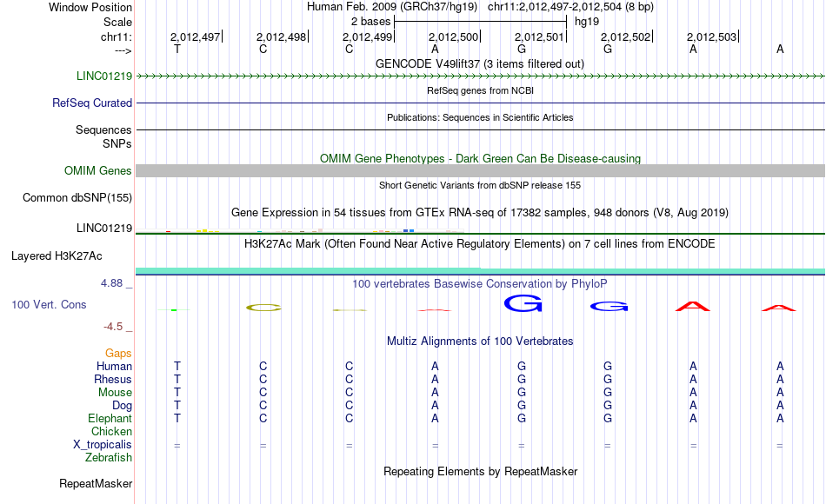Click the SNPs track label
The width and height of the screenshot is (826, 504).
(117, 143)
